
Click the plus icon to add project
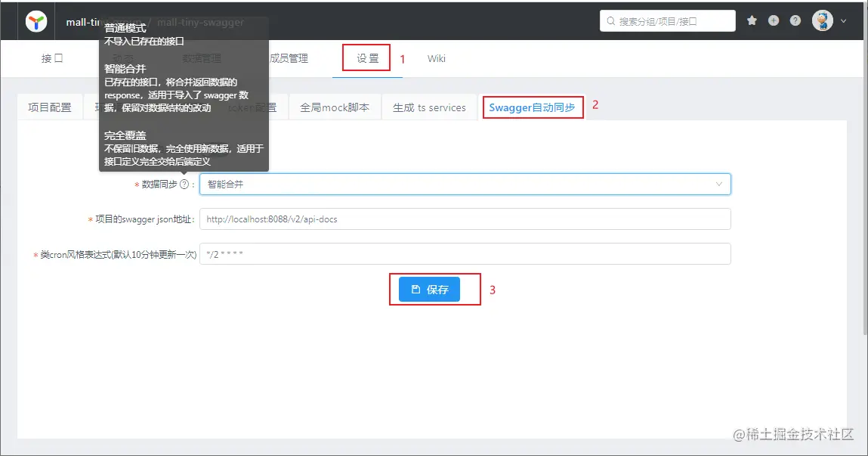(774, 21)
